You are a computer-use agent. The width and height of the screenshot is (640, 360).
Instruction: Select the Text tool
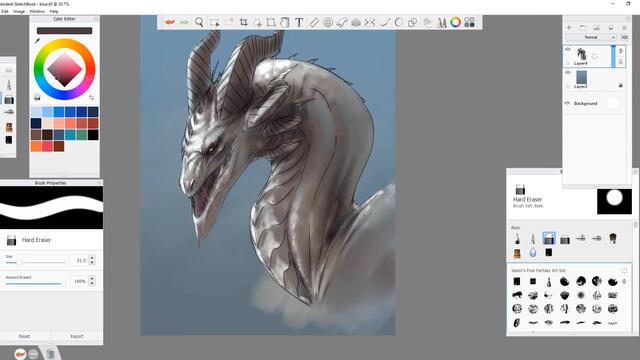coord(299,22)
